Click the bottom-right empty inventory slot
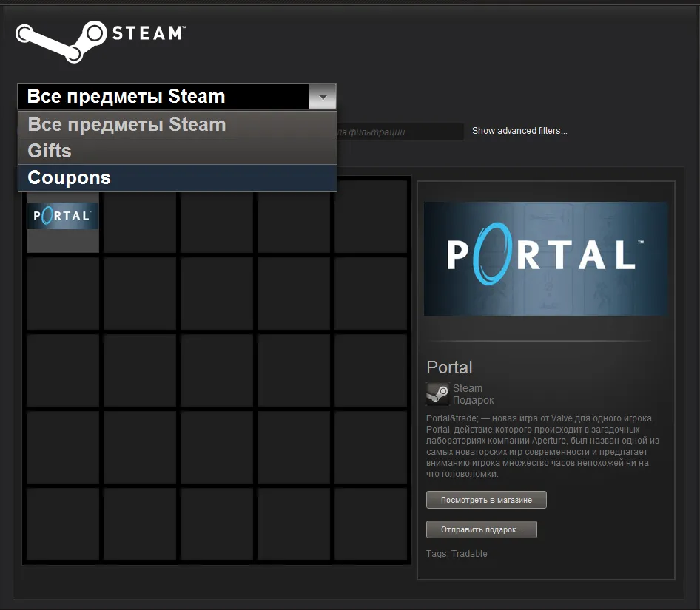700x610 pixels. (370, 525)
